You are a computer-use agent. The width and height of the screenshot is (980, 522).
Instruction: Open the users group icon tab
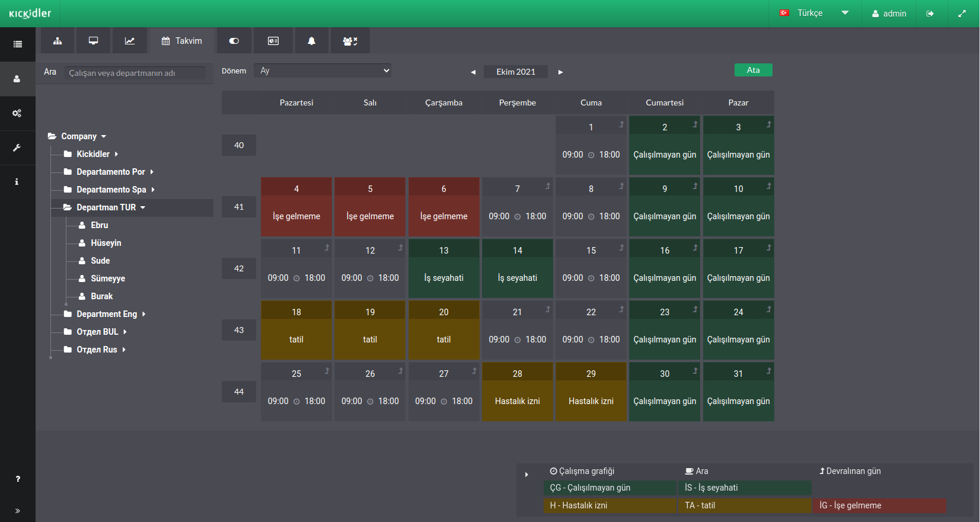coord(350,41)
